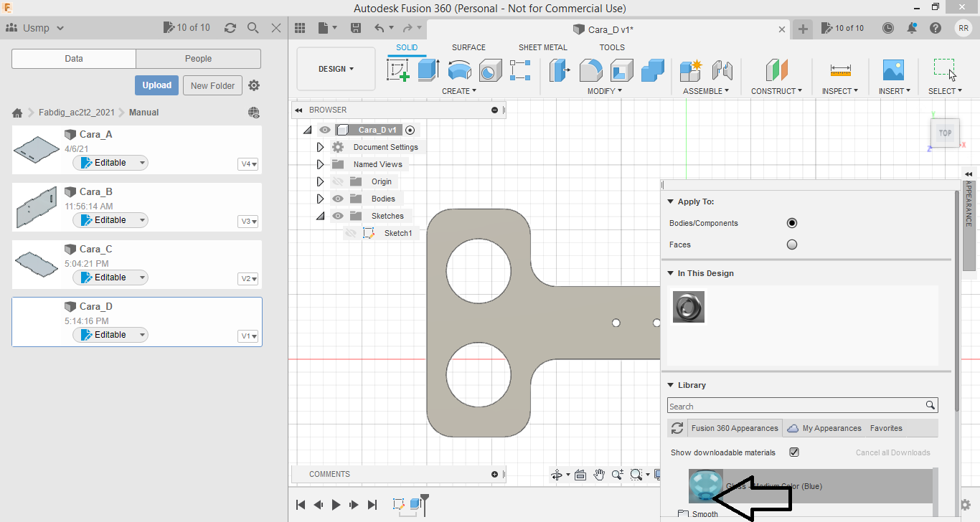Click Editable button for Cara_B
This screenshot has width=980, height=522.
point(110,220)
